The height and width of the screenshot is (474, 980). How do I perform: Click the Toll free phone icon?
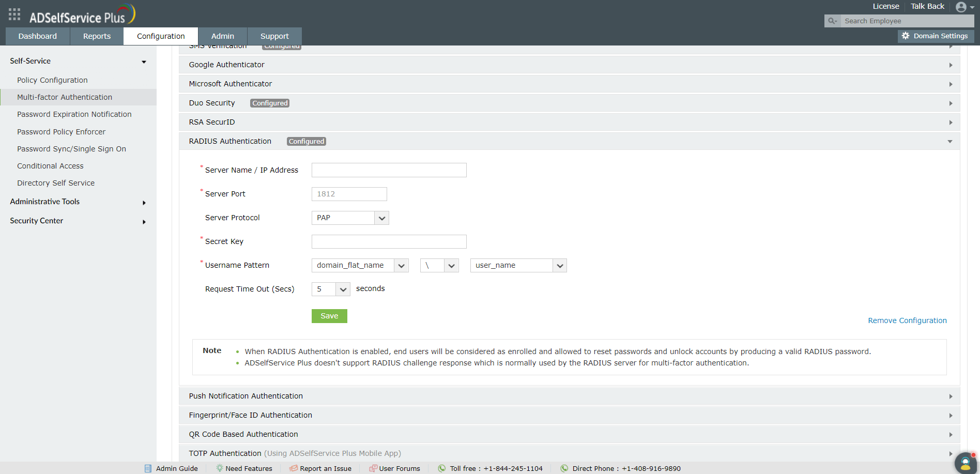point(442,468)
